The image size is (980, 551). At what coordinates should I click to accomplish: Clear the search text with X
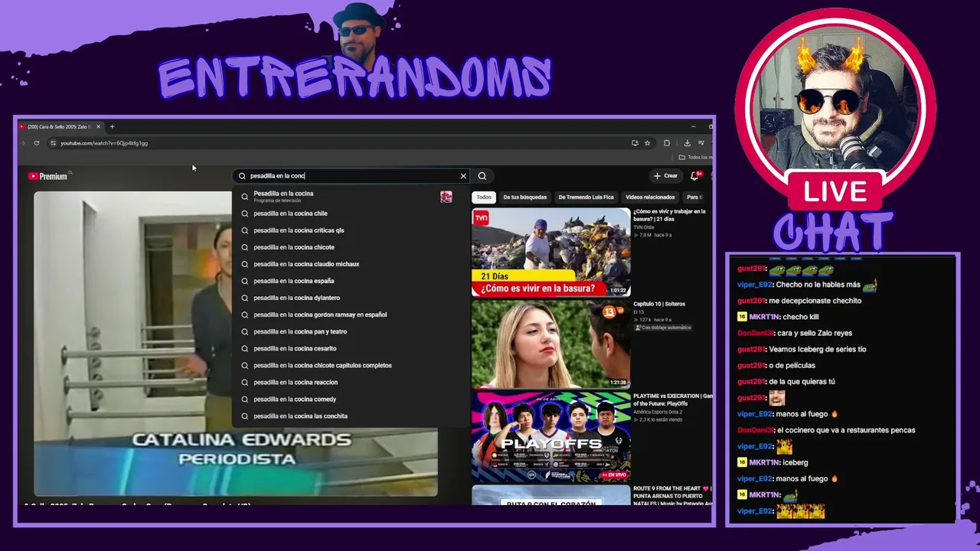click(x=463, y=176)
